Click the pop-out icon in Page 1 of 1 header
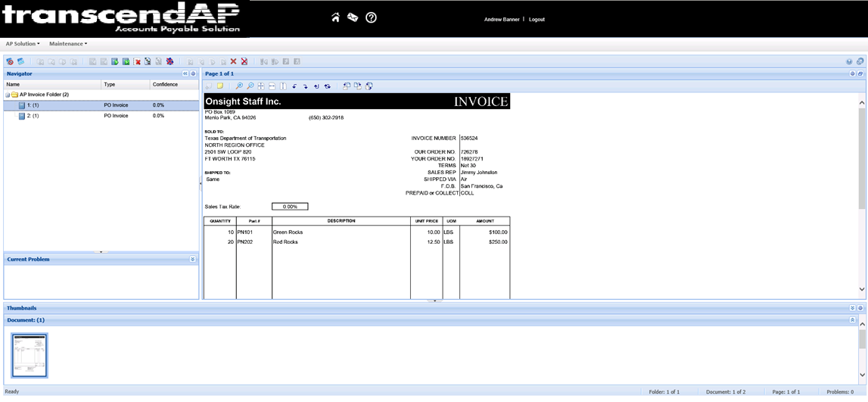 (x=860, y=73)
